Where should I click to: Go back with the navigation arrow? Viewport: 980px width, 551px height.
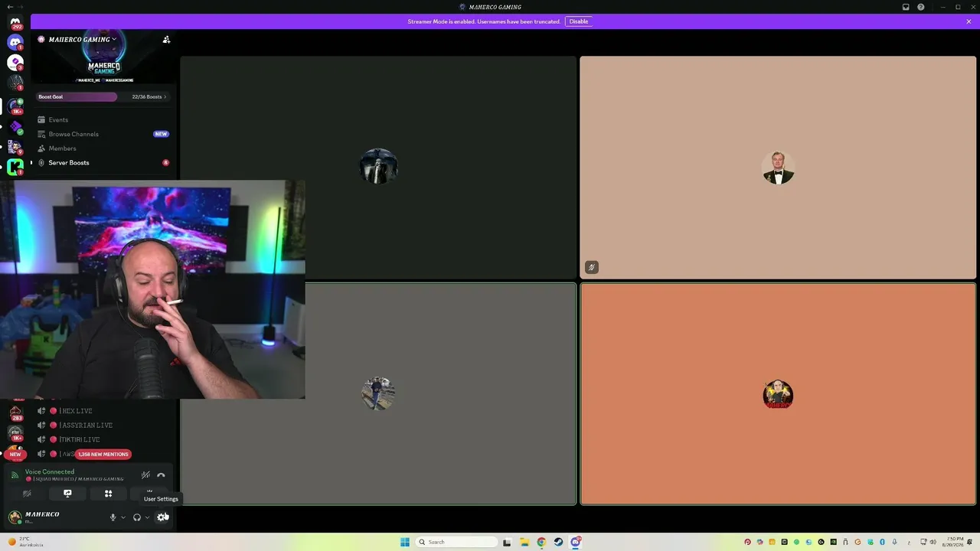tap(9, 7)
